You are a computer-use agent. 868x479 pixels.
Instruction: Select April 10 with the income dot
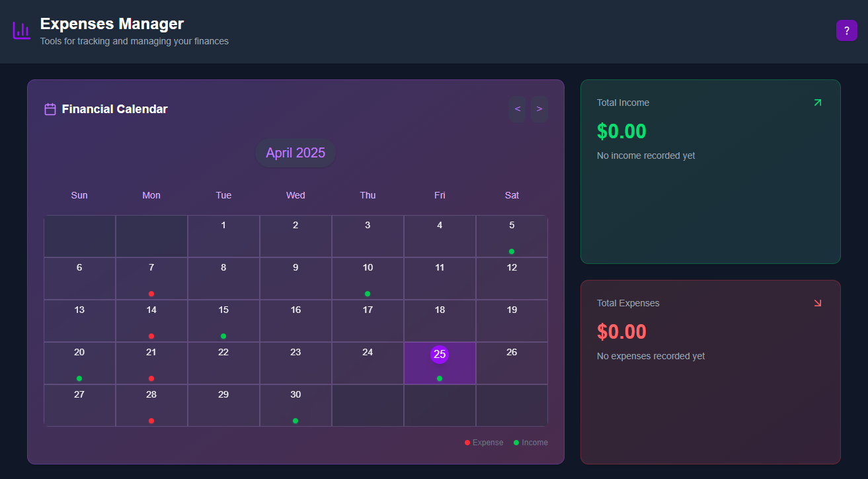tap(368, 279)
